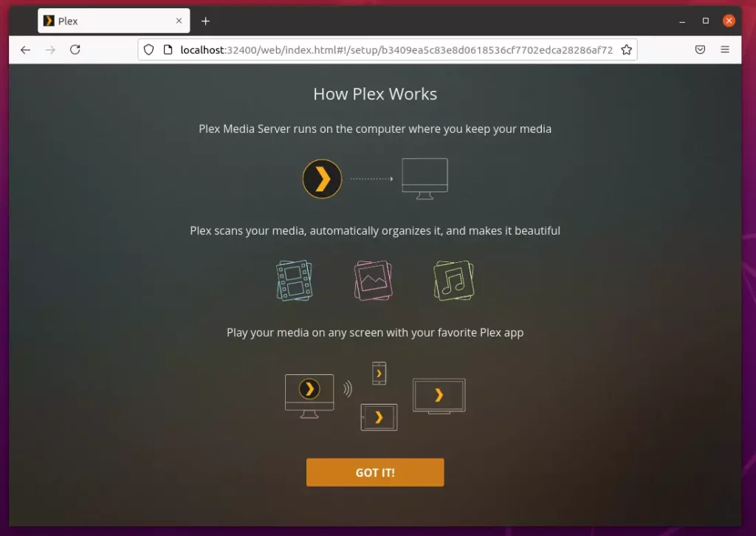Close the Plex tab
The width and height of the screenshot is (756, 536).
179,21
